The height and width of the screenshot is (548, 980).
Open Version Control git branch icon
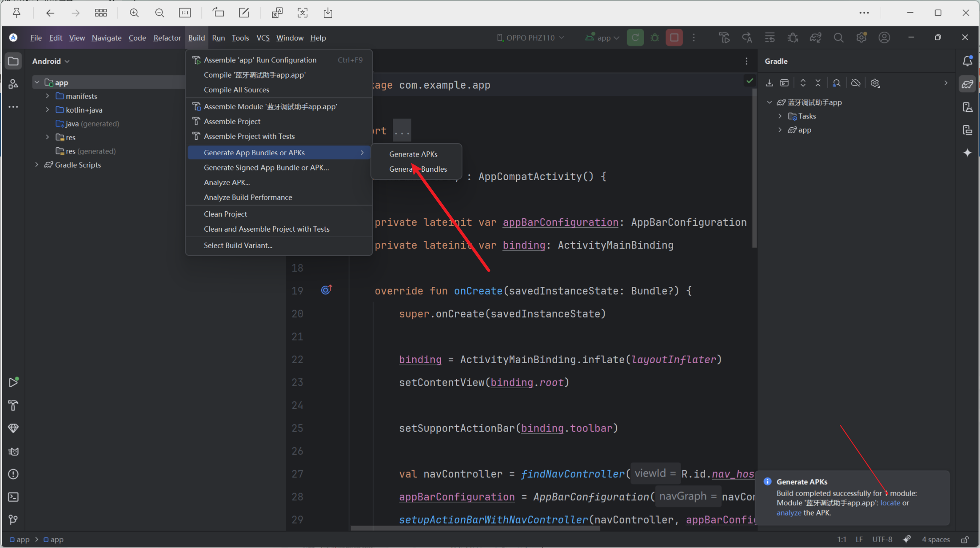13,519
